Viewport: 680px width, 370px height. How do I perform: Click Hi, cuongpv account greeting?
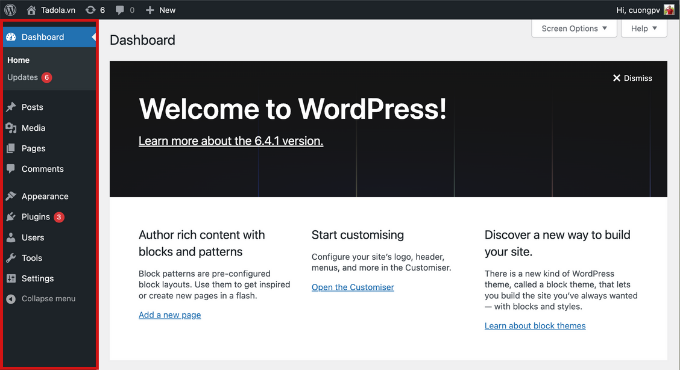tap(638, 10)
